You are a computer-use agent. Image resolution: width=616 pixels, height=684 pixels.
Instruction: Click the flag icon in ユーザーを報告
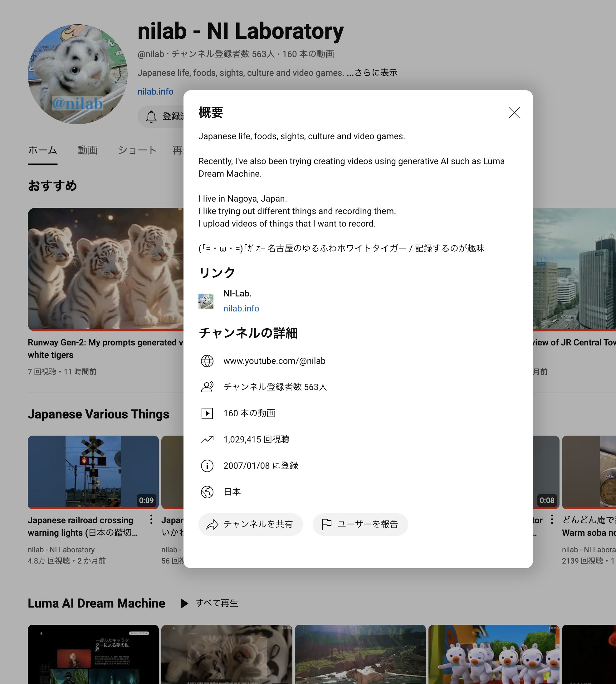(x=326, y=524)
